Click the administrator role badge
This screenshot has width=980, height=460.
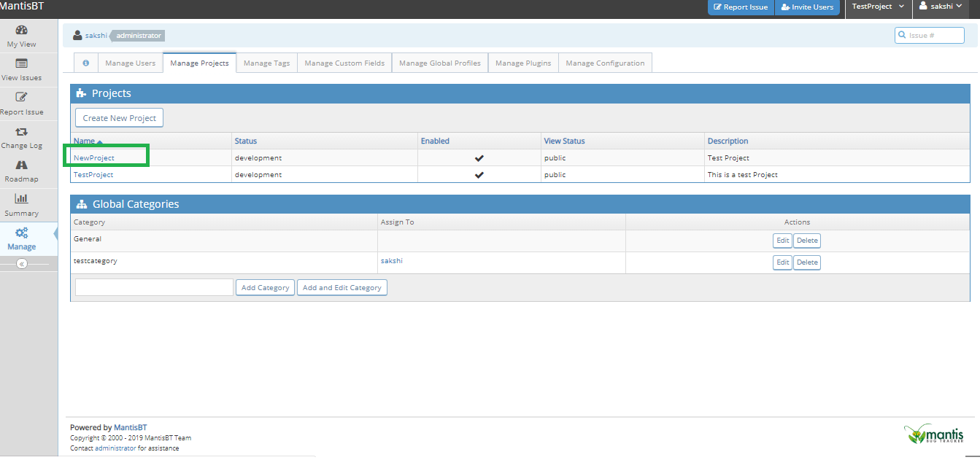tap(139, 35)
